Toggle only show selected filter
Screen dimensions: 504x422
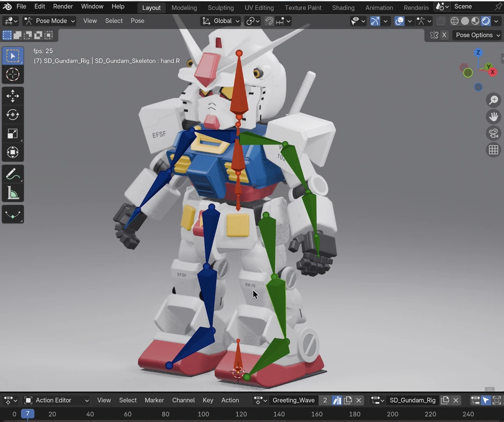[486, 400]
